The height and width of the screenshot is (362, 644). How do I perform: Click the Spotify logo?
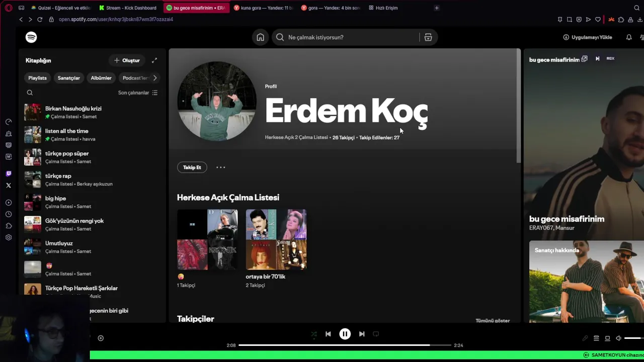point(31,37)
